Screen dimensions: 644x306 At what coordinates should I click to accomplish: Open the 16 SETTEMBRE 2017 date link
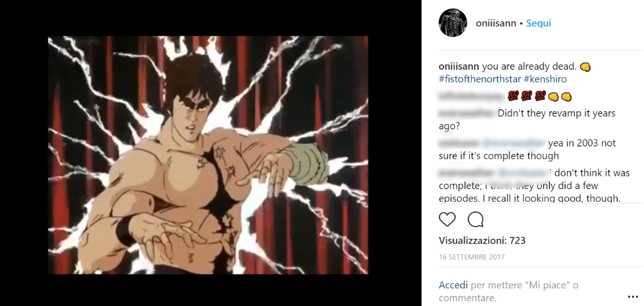[x=472, y=258]
